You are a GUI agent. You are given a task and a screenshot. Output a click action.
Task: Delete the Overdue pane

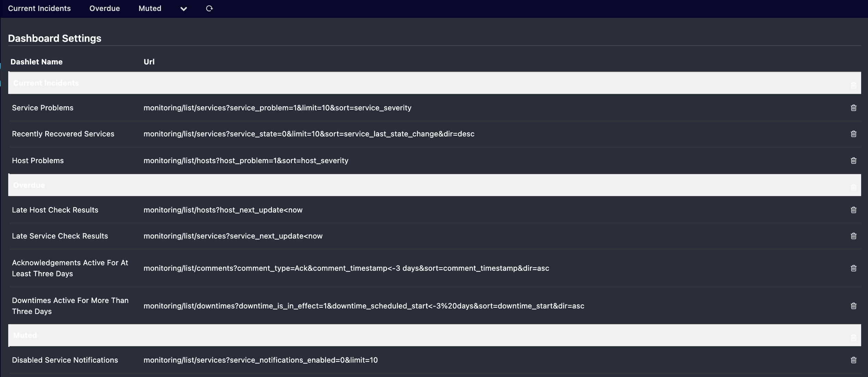pos(854,187)
